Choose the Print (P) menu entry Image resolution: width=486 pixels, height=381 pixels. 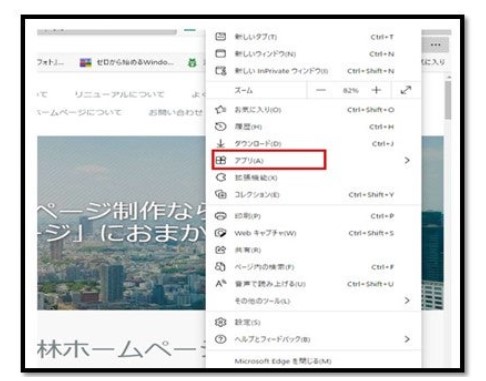click(x=313, y=216)
